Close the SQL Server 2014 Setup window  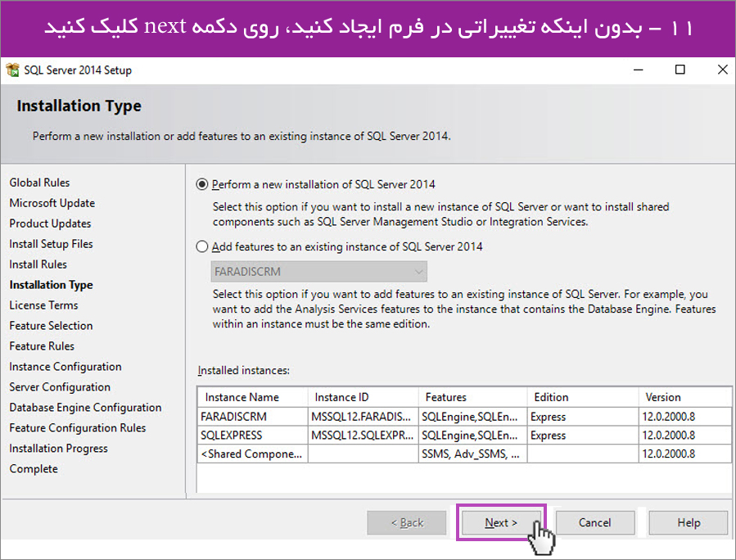click(723, 70)
